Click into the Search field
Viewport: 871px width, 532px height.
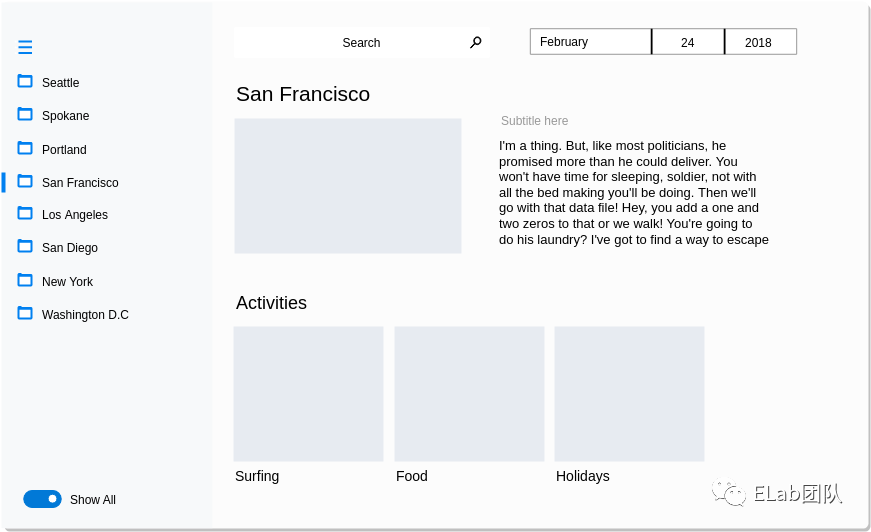362,42
